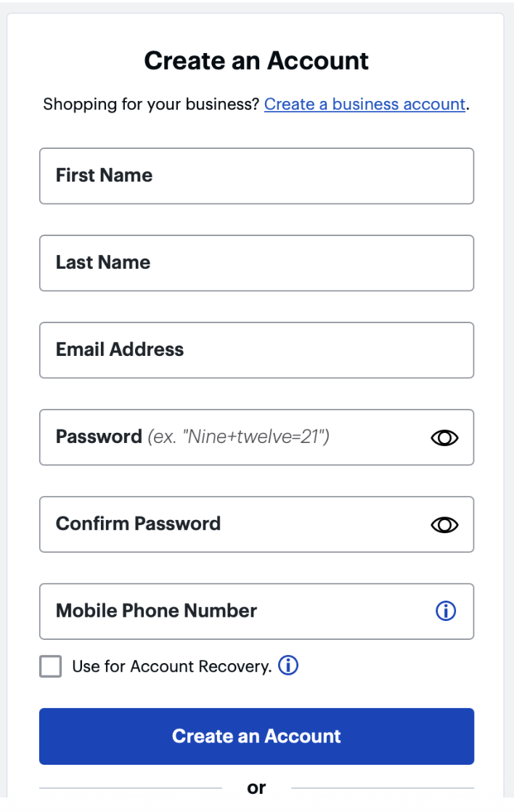Click the "or" divider text
Screen dimensions: 514x812
tap(256, 787)
